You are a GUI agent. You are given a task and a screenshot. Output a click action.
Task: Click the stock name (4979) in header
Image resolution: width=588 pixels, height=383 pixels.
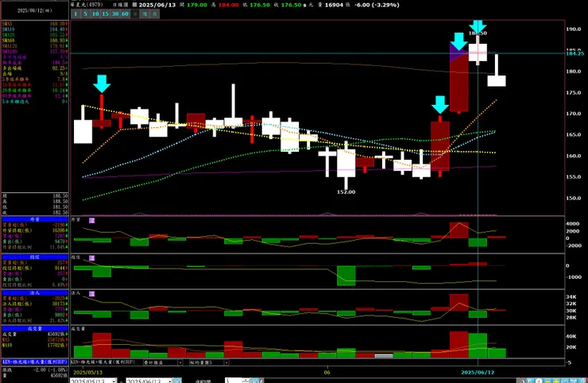(87, 5)
